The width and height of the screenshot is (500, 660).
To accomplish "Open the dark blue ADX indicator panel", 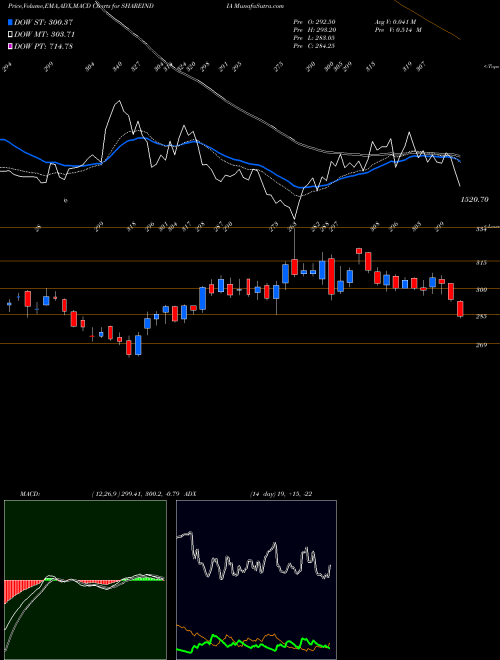I will click(x=256, y=580).
